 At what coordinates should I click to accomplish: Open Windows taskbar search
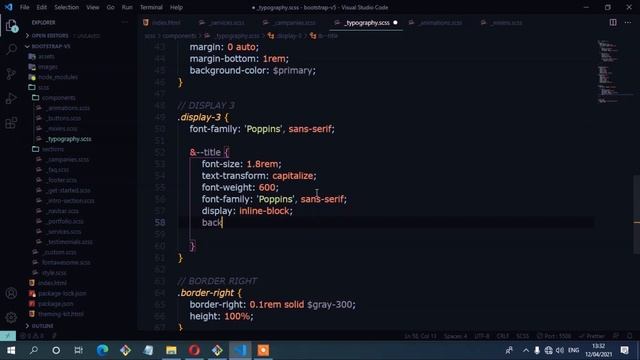tap(34, 350)
